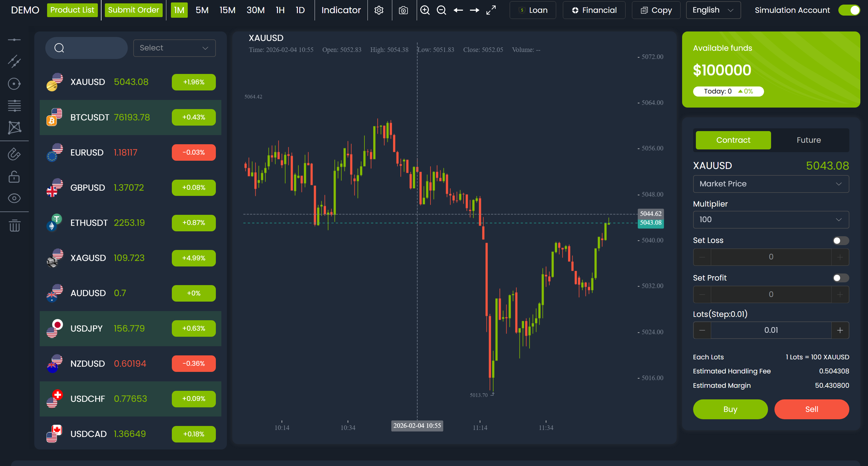Viewport: 868px width, 466px height.
Task: Lock drawings with padlock icon
Action: 14,176
